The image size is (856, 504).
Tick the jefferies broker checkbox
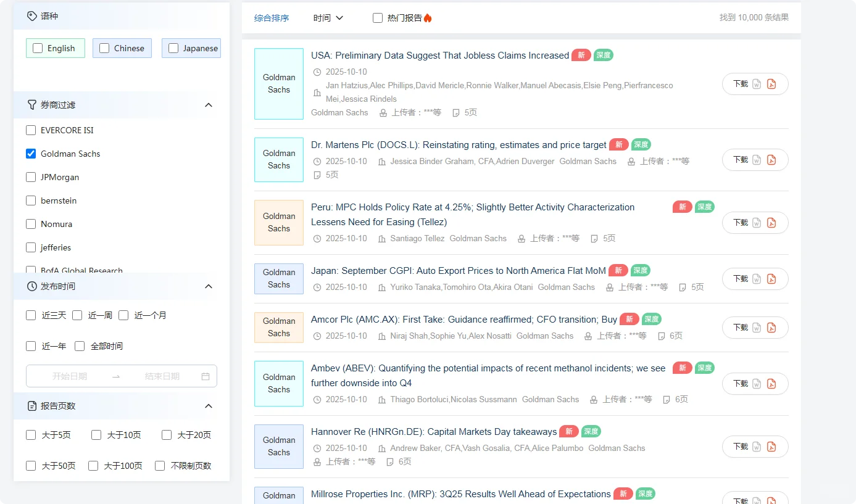point(31,247)
